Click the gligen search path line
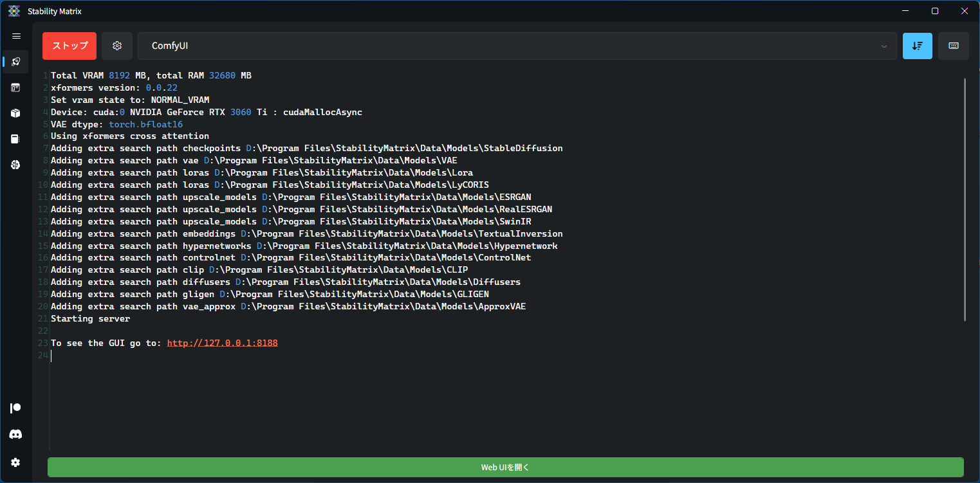This screenshot has height=483, width=980. pyautogui.click(x=270, y=294)
